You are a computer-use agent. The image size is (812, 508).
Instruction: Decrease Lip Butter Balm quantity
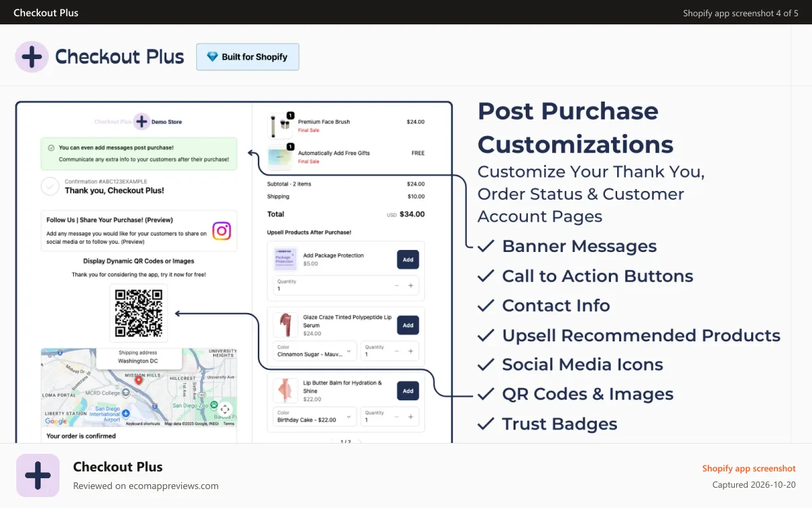[397, 417]
